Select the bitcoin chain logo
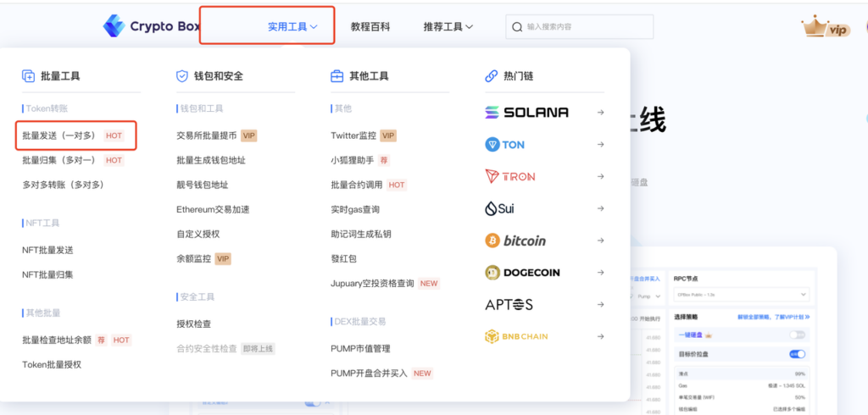Viewport: 868px width, 415px height. click(x=515, y=241)
